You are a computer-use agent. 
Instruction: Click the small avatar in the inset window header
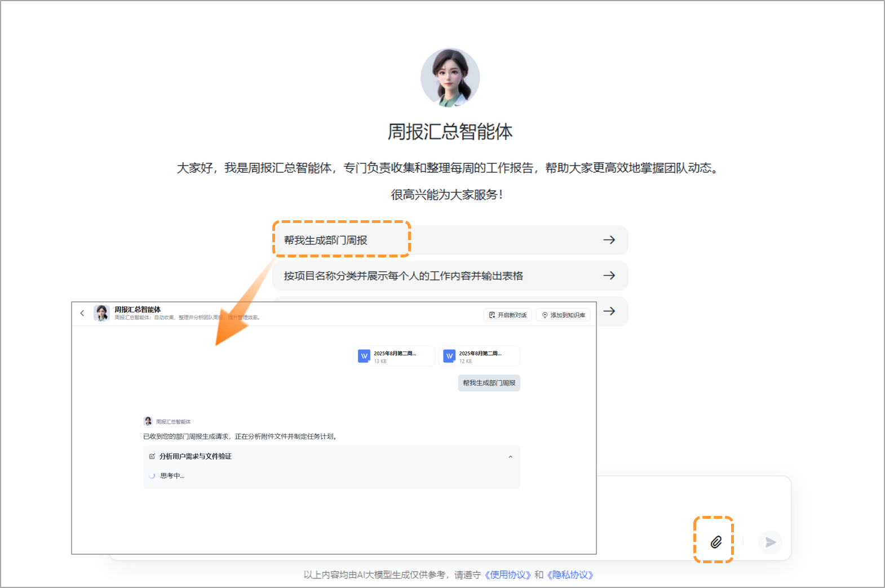[x=101, y=313]
